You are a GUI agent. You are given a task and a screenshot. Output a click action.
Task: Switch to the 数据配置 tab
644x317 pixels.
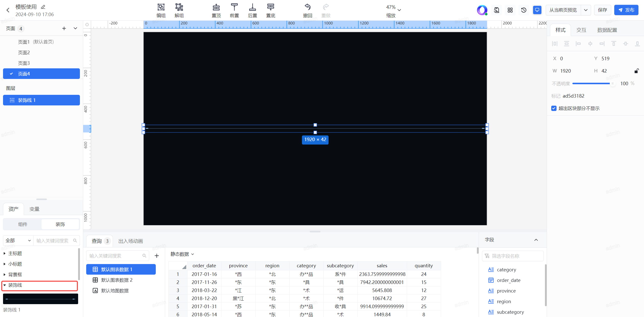pos(607,30)
